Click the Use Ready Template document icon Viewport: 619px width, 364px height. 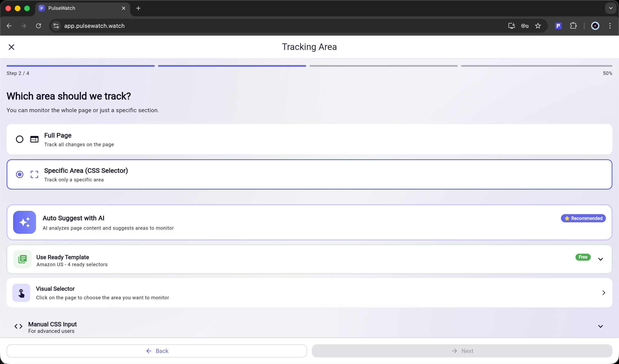22,259
